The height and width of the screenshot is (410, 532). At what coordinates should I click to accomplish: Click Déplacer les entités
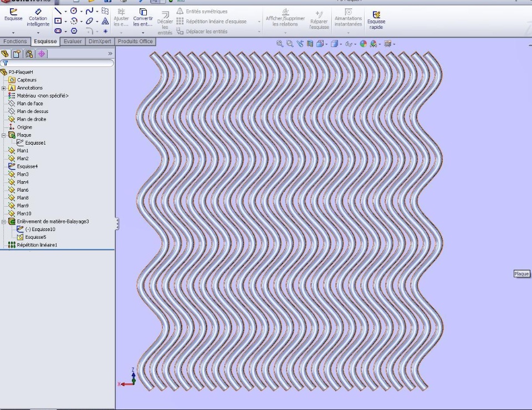pyautogui.click(x=202, y=31)
